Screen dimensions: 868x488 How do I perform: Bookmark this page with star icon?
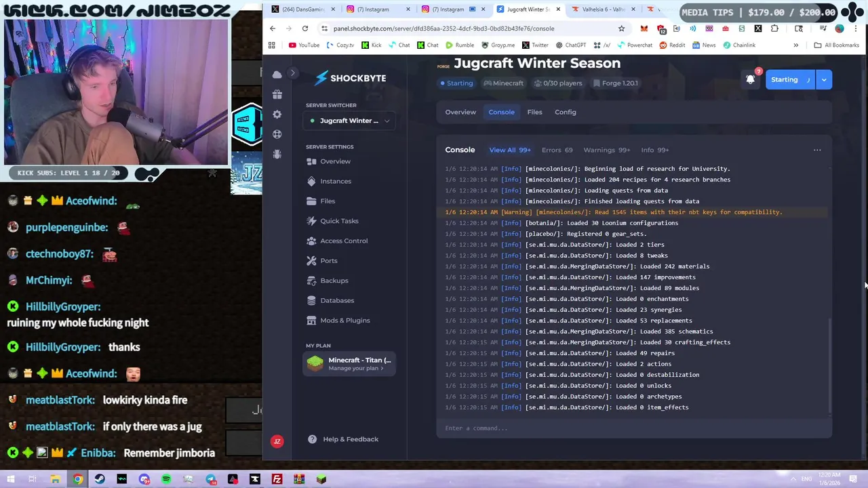pyautogui.click(x=621, y=28)
